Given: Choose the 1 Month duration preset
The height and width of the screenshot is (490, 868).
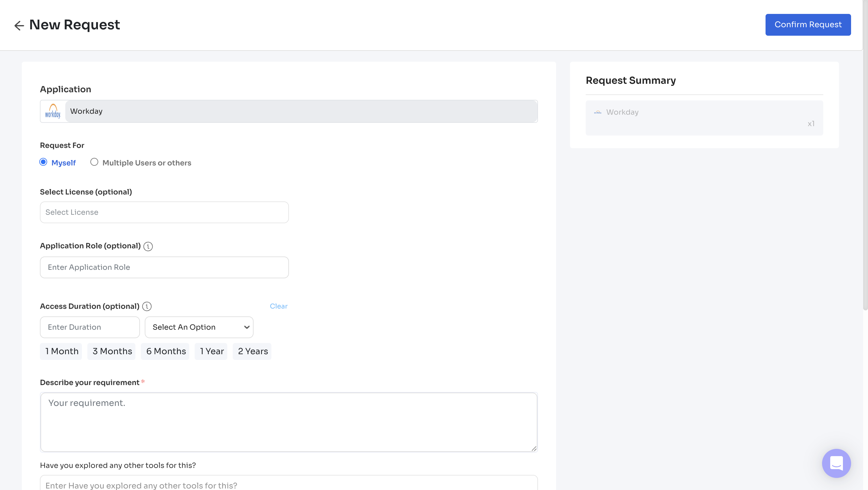Looking at the screenshot, I should coord(61,351).
